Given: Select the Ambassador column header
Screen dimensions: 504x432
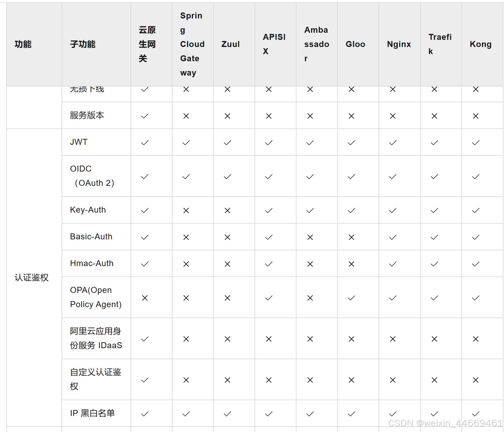Looking at the screenshot, I should click(x=317, y=44).
